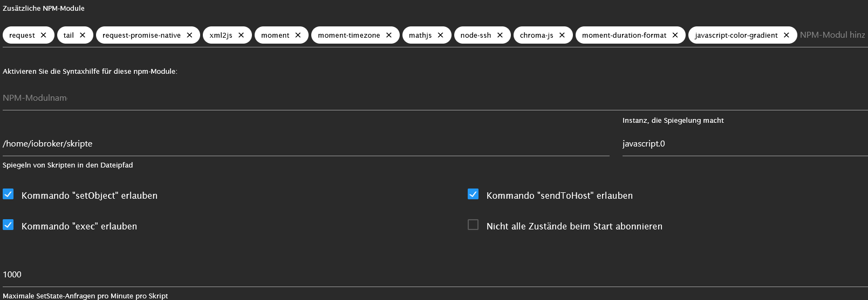Remove "request-promise-native" chip via its X
868x300 pixels.
click(x=189, y=35)
